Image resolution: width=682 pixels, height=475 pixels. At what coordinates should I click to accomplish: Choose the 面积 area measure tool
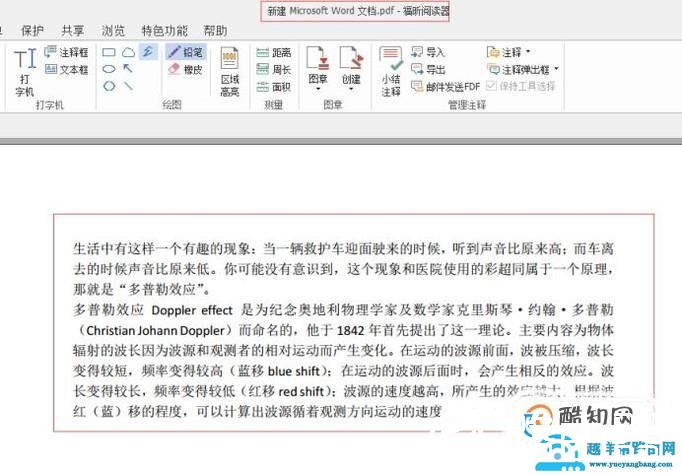coord(274,87)
